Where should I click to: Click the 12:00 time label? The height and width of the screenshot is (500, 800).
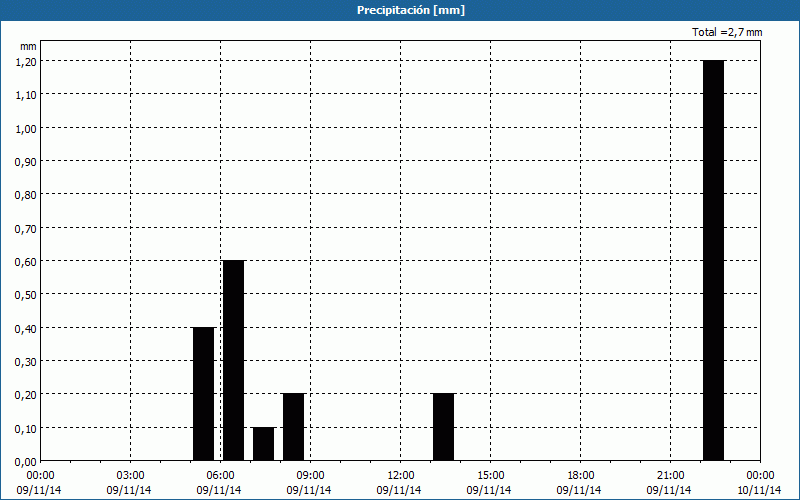(x=401, y=476)
